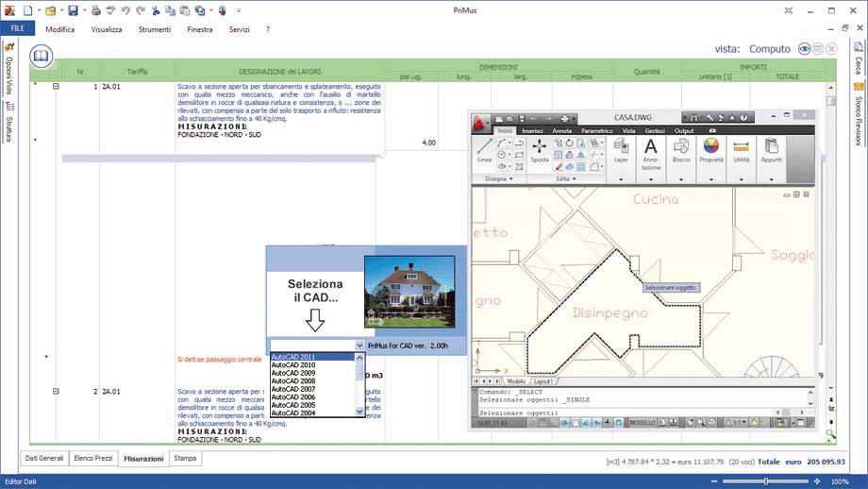Switch to the Layout1 tab in AutoCAD
Image resolution: width=868 pixels, height=489 pixels.
coord(543,381)
